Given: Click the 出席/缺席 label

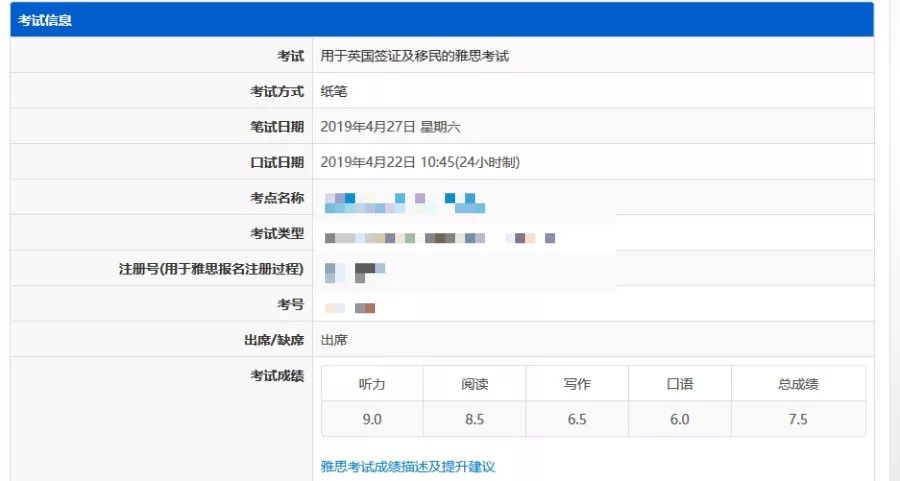Looking at the screenshot, I should pos(274,340).
